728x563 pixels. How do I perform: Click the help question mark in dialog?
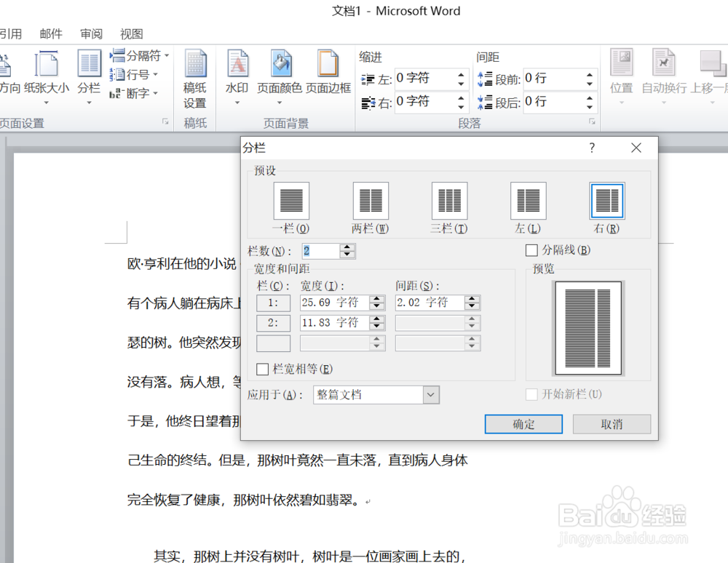tap(591, 148)
